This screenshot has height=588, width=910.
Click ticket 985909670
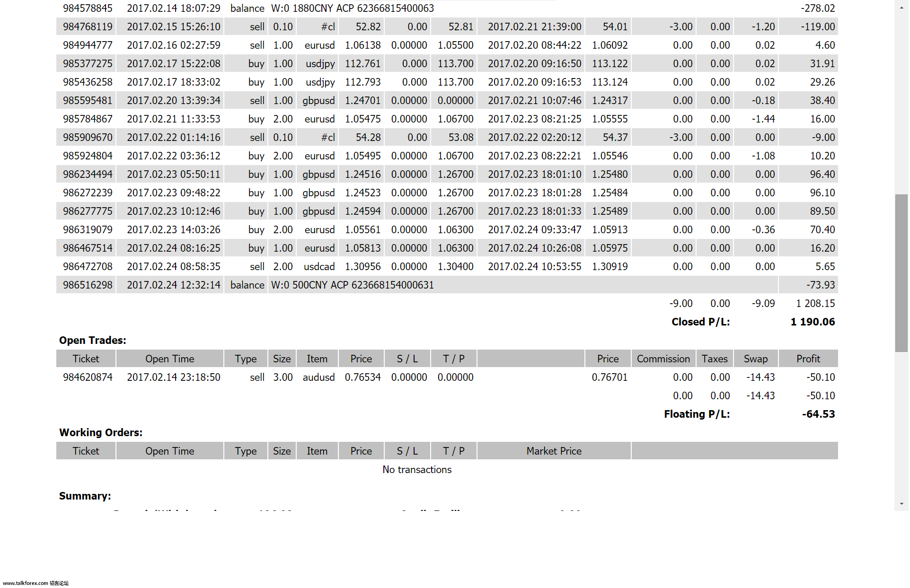coord(88,138)
